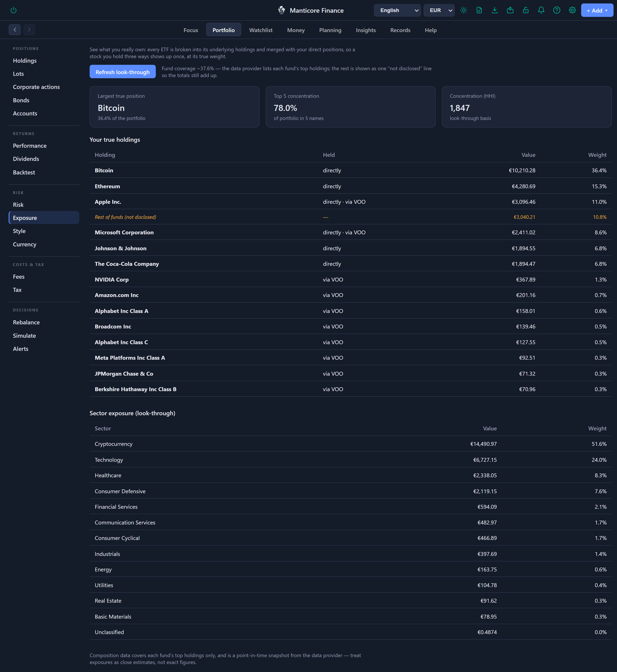Viewport: 617px width, 672px height.
Task: Open Rebalance in sidebar
Action: click(44, 322)
